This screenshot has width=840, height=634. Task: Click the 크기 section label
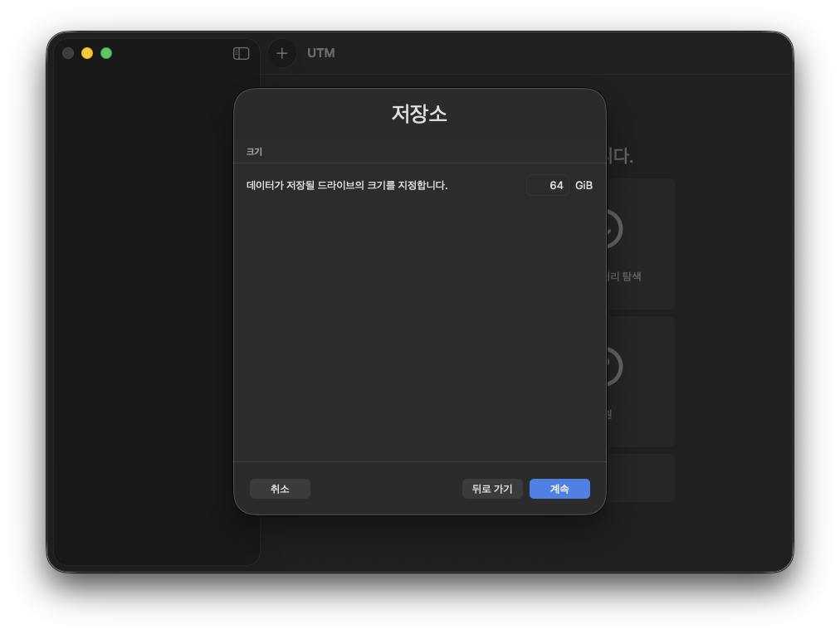point(254,152)
